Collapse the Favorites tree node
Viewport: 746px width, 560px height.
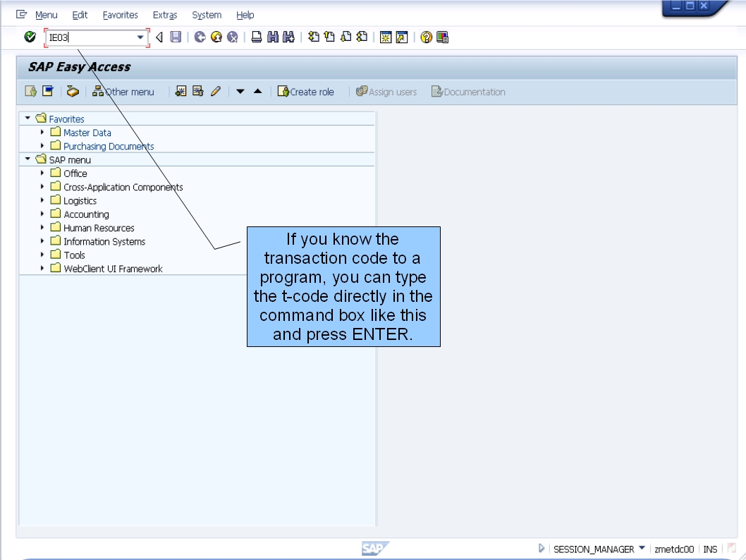click(x=27, y=118)
